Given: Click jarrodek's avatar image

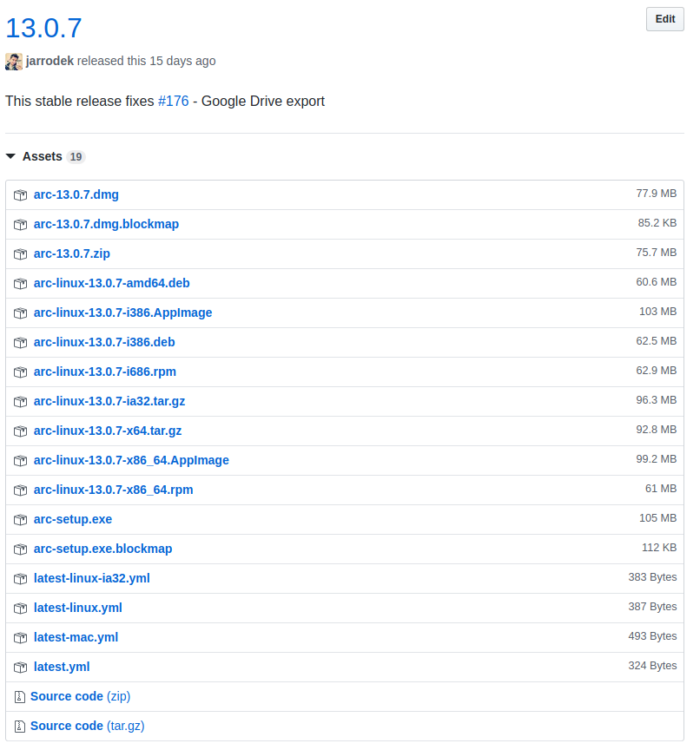Looking at the screenshot, I should tap(14, 62).
